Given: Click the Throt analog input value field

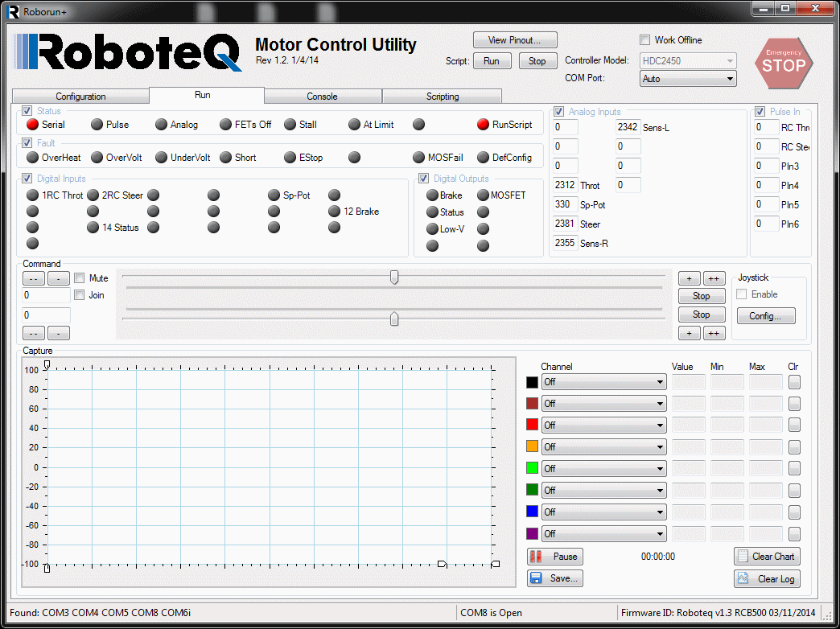Looking at the screenshot, I should click(565, 186).
